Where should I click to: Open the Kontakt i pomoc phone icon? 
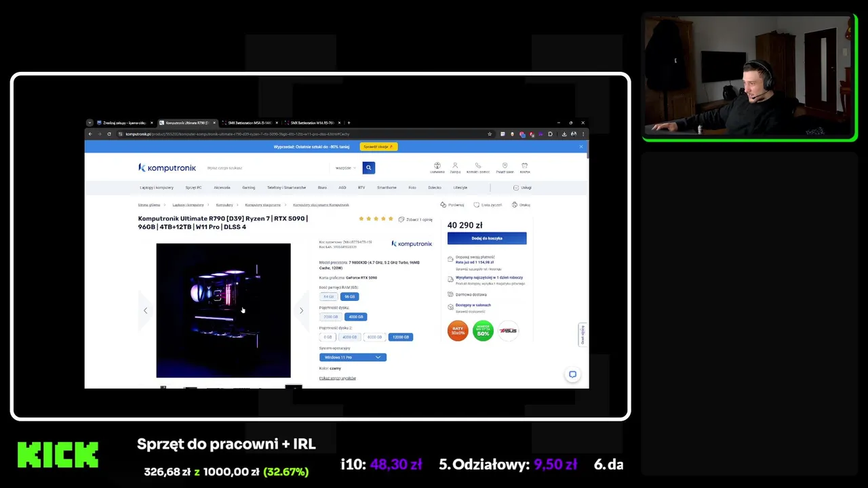pos(478,167)
